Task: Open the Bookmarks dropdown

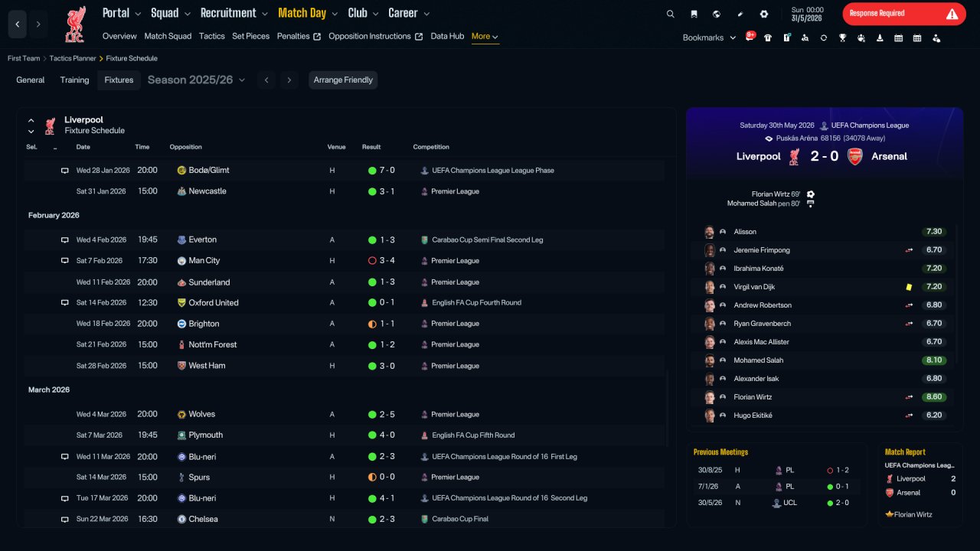Action: (709, 37)
